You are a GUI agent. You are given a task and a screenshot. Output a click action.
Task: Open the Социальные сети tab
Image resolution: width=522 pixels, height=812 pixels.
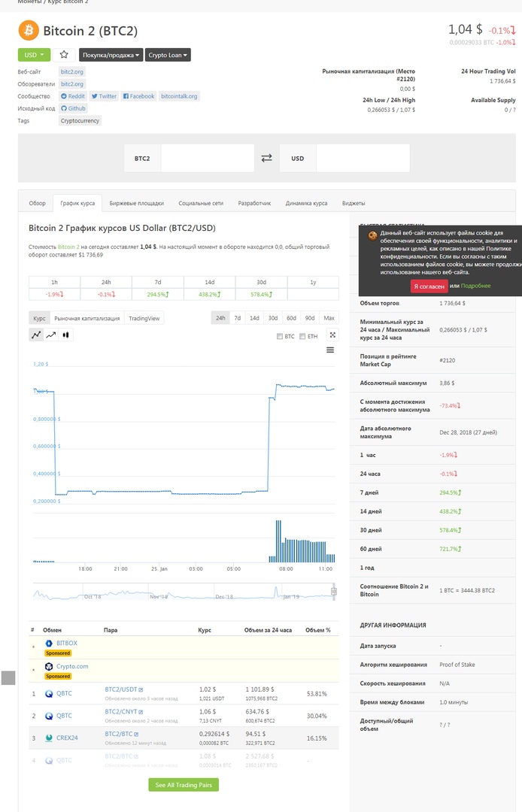pos(201,204)
